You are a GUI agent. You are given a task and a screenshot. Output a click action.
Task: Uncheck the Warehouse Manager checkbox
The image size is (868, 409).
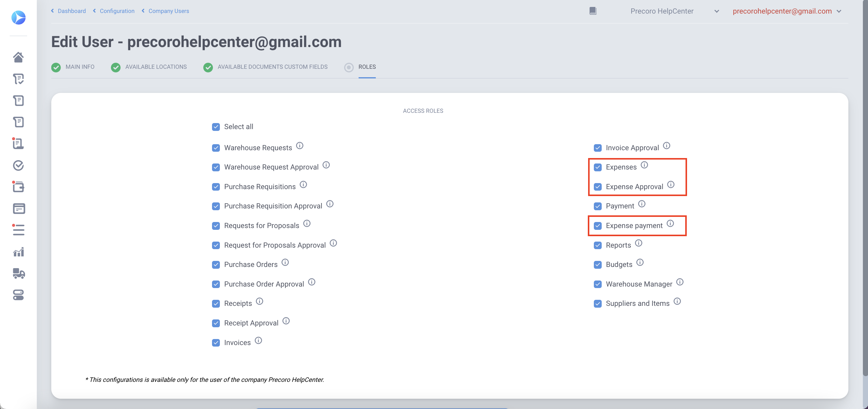click(x=598, y=284)
